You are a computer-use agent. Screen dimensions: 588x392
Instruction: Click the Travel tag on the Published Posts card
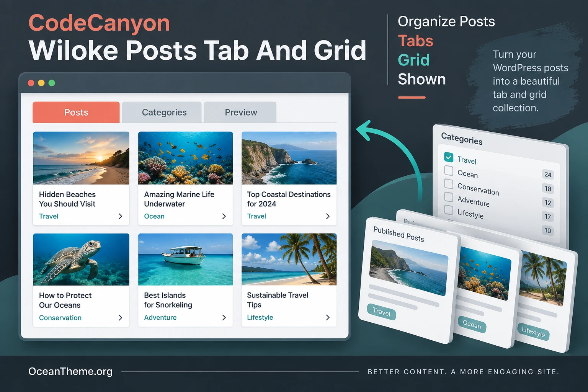(382, 312)
